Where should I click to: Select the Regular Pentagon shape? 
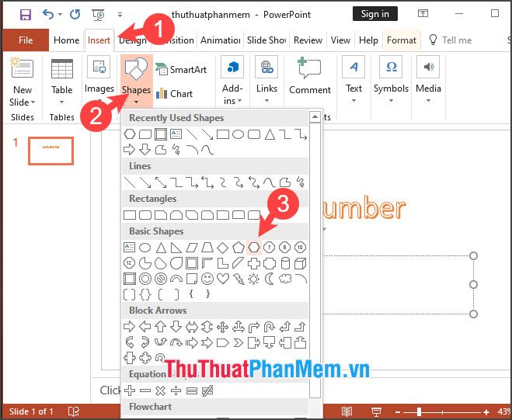click(239, 248)
